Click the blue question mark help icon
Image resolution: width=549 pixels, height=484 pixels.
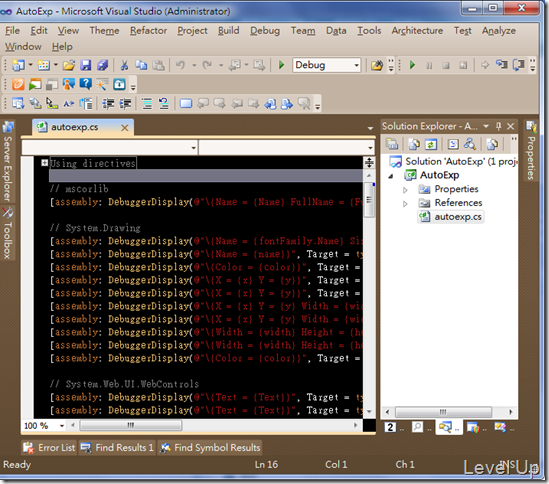coord(85,84)
